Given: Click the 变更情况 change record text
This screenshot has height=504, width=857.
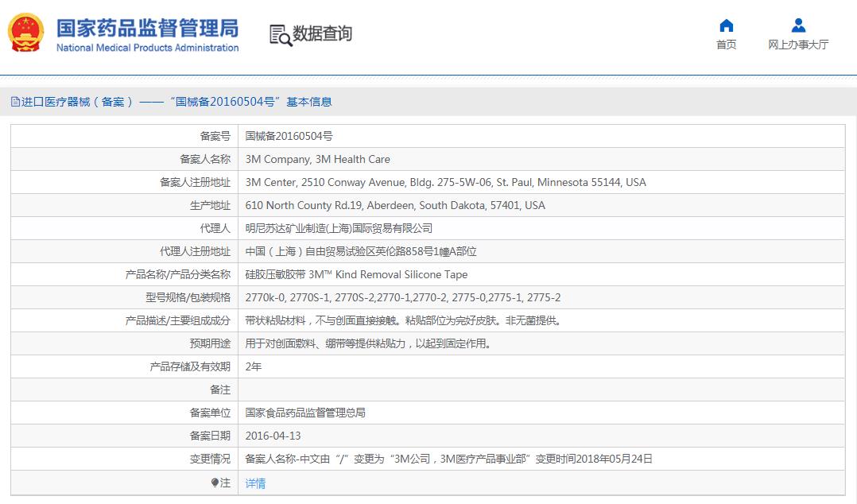Looking at the screenshot, I should pos(448,459).
